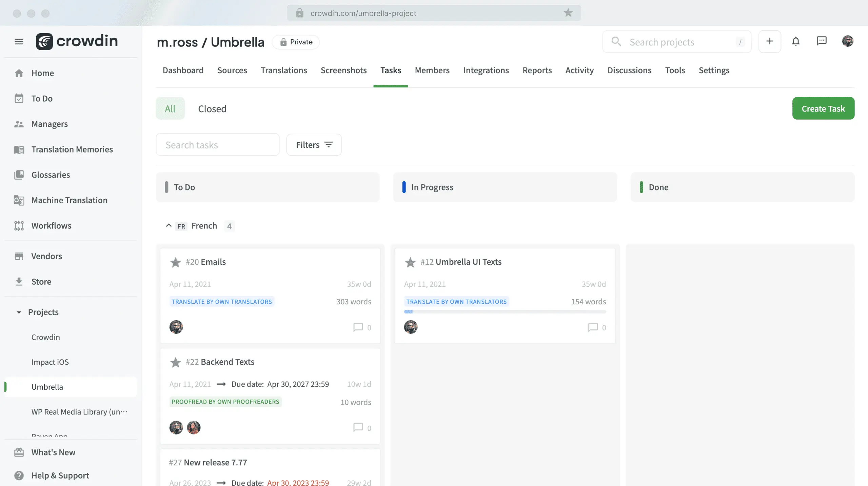
Task: Open the Glossaries section
Action: pos(51,175)
